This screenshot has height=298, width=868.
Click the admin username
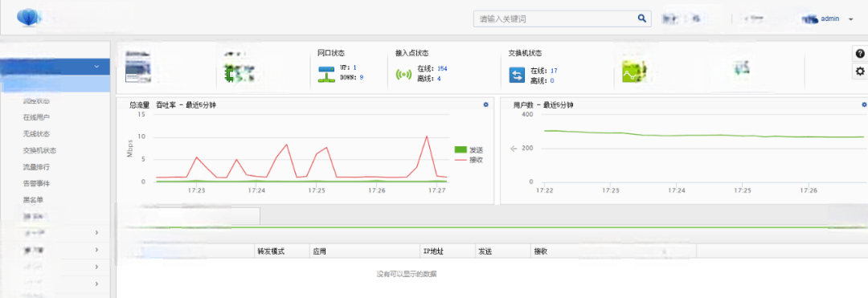pos(829,18)
